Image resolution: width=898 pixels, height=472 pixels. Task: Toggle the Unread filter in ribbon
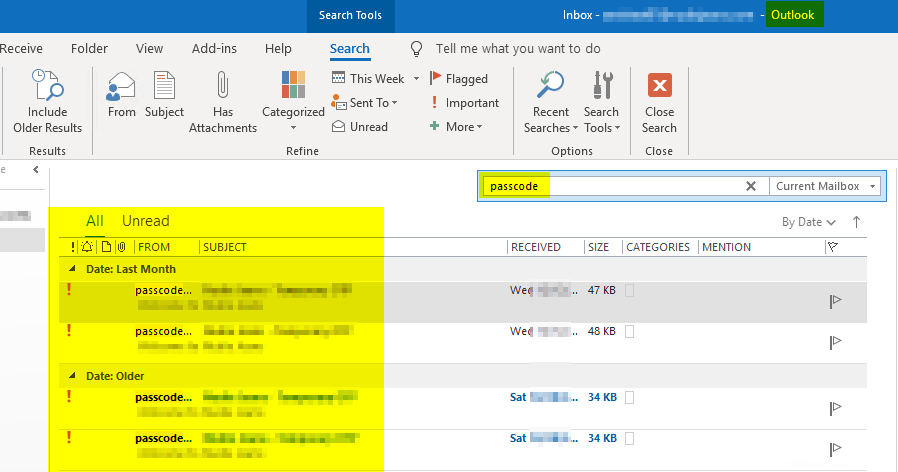(360, 127)
